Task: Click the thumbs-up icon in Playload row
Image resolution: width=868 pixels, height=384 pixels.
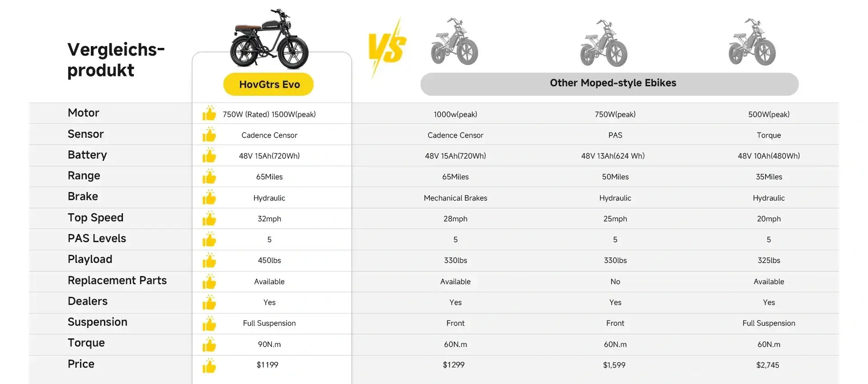Action: (209, 260)
